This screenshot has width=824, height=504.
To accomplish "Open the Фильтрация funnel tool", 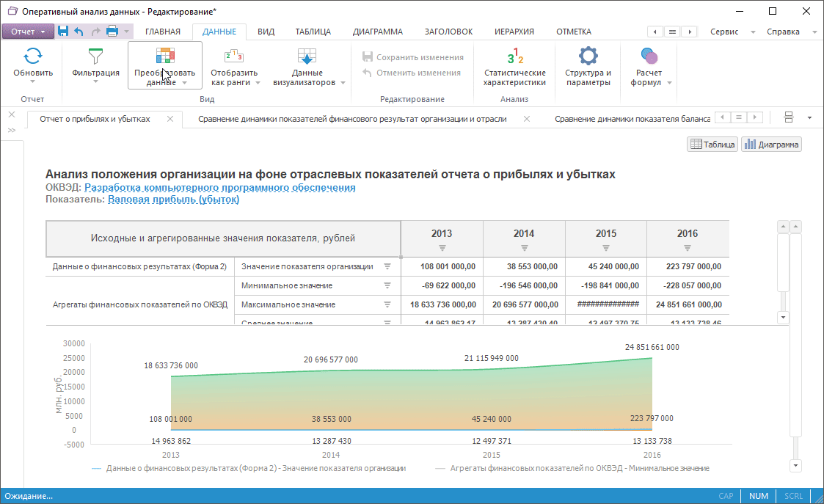I will coord(95,57).
